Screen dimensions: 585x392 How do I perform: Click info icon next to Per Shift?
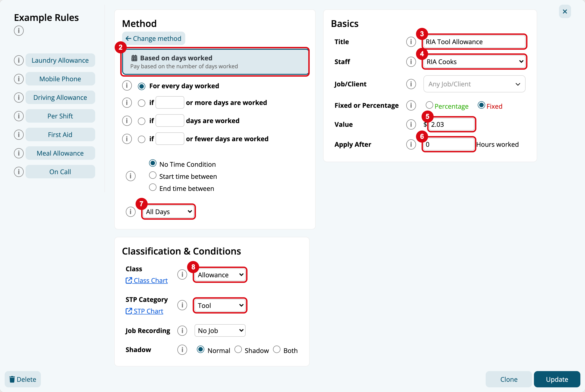click(19, 116)
